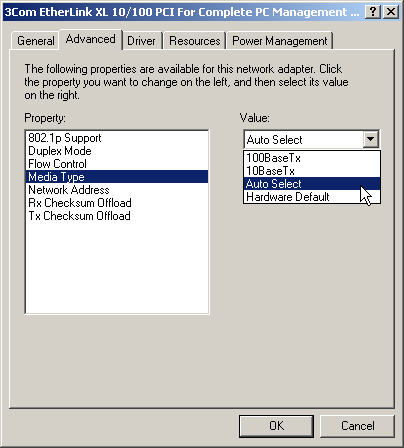Click the title bar help question mark
The height and width of the screenshot is (448, 404).
(x=373, y=12)
